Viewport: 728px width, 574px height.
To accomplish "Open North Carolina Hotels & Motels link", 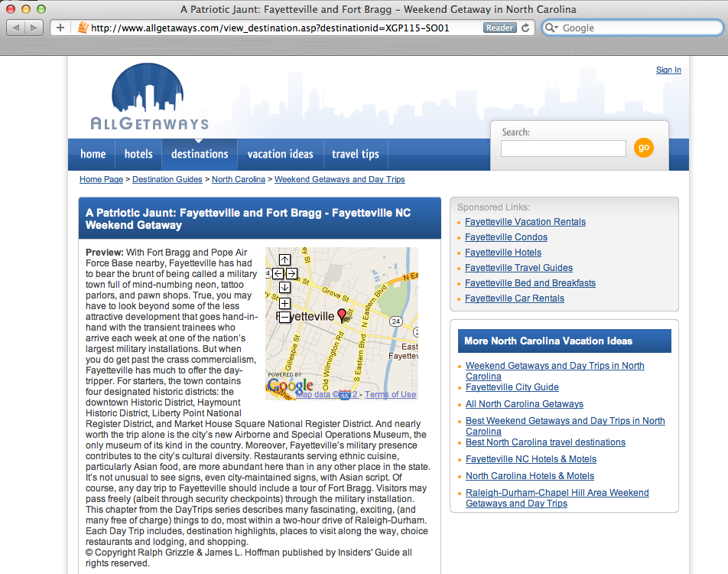I will (x=530, y=476).
